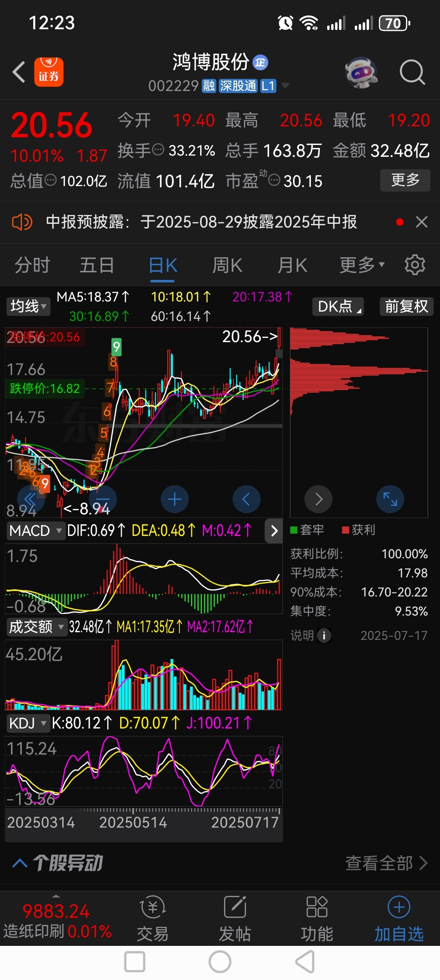Tap the 深股通 badge
Screen dimensions: 440x980
pos(238,86)
